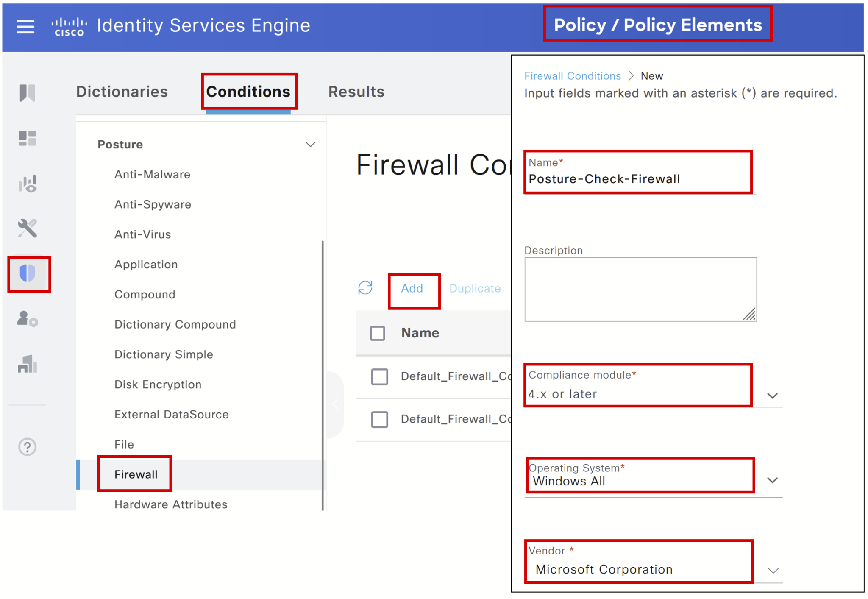
Task: Click the Help question mark icon
Action: [27, 446]
